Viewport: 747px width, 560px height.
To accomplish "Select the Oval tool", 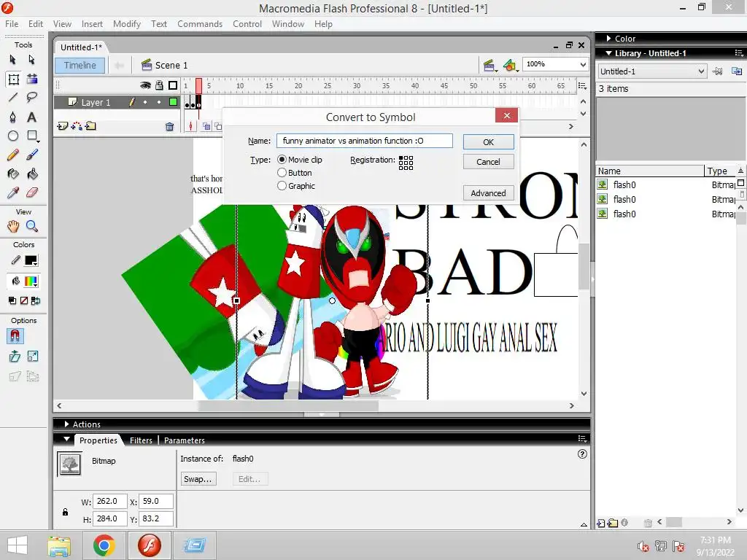I will (x=13, y=136).
